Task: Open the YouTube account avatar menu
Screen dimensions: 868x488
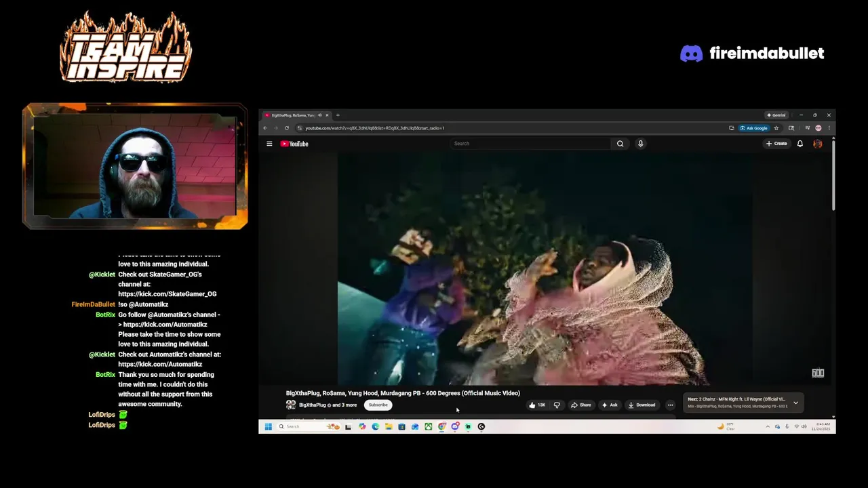Action: pos(818,144)
